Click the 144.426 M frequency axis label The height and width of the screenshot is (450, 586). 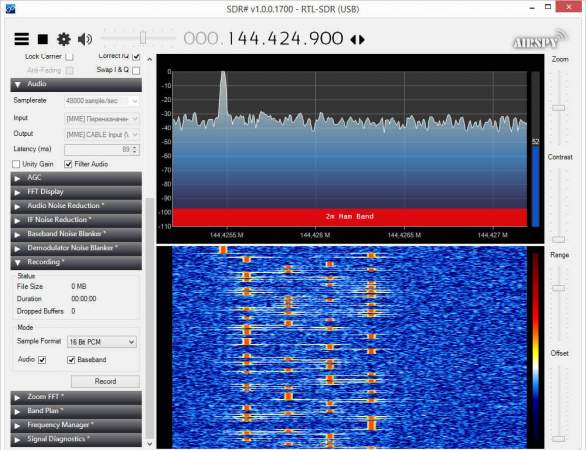315,235
